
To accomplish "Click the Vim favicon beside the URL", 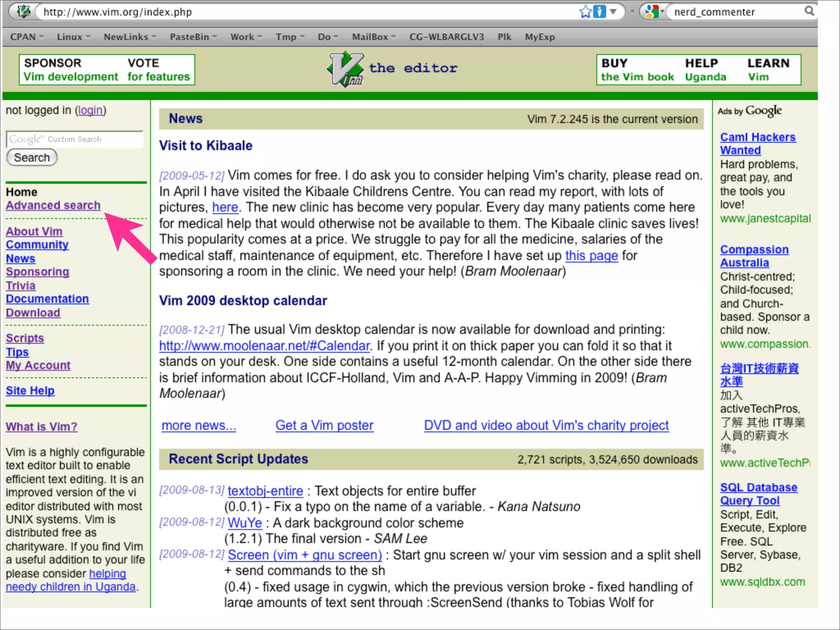I will [x=23, y=11].
